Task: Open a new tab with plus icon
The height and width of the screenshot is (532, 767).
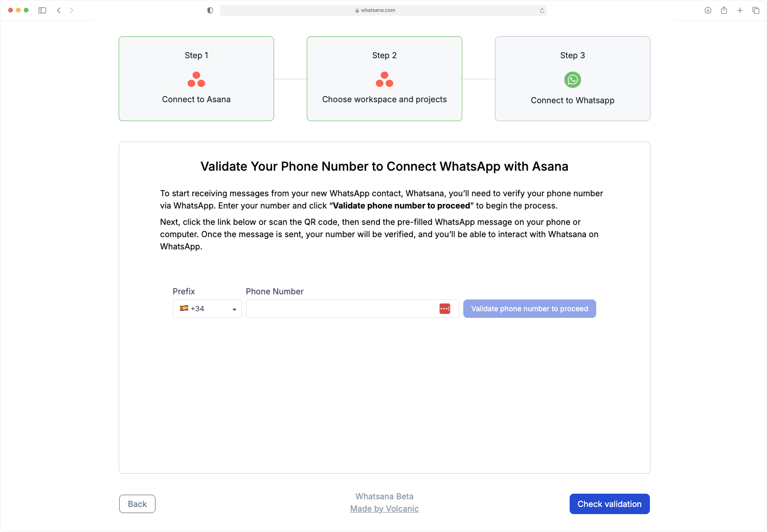Action: pos(739,10)
